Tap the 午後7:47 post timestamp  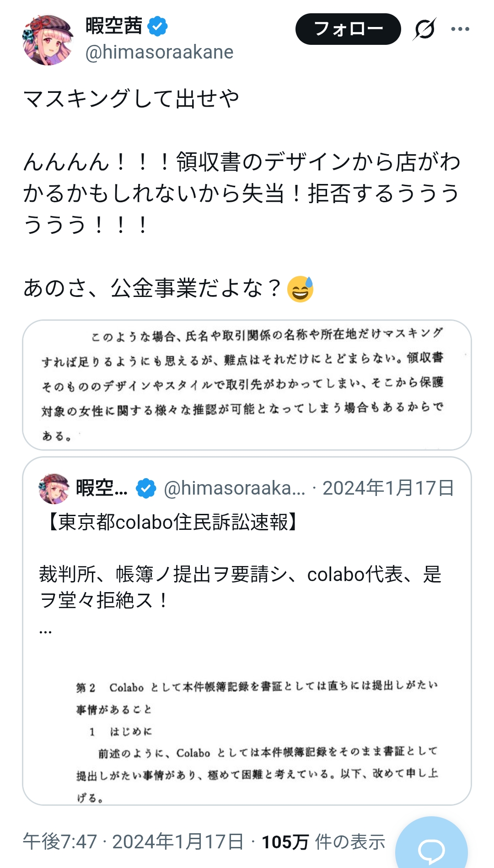[60, 841]
